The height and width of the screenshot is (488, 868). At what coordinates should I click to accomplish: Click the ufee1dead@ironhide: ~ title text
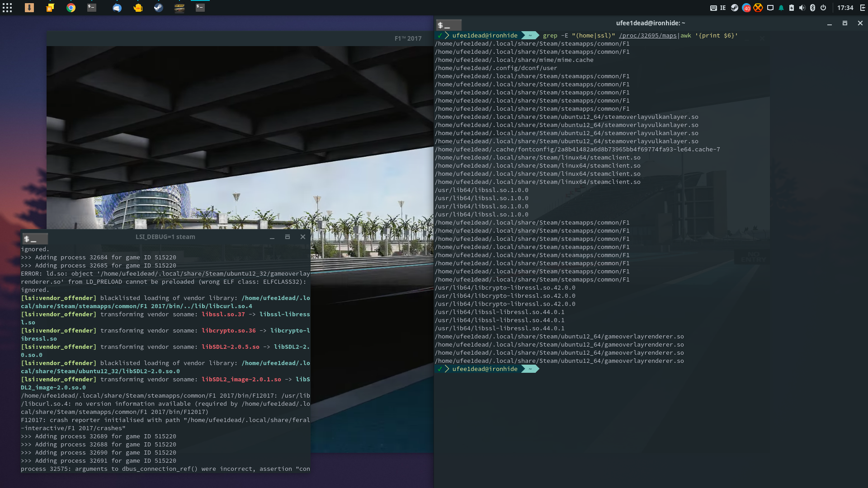coord(651,23)
